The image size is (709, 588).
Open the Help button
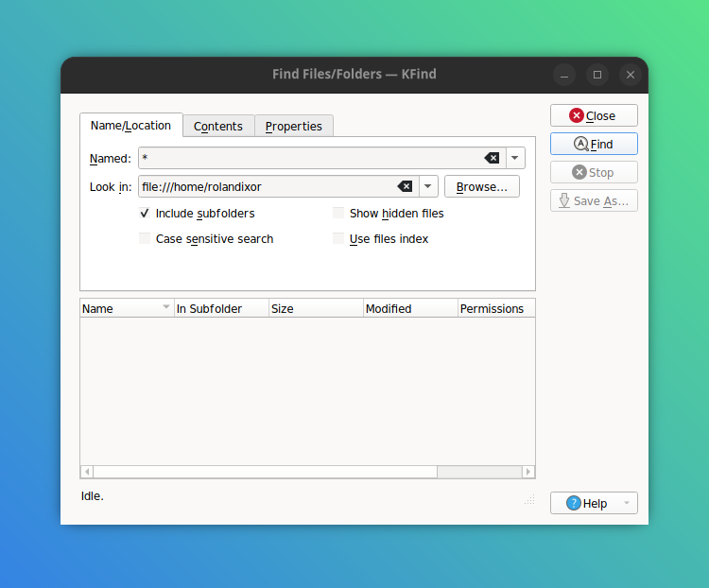(x=586, y=503)
